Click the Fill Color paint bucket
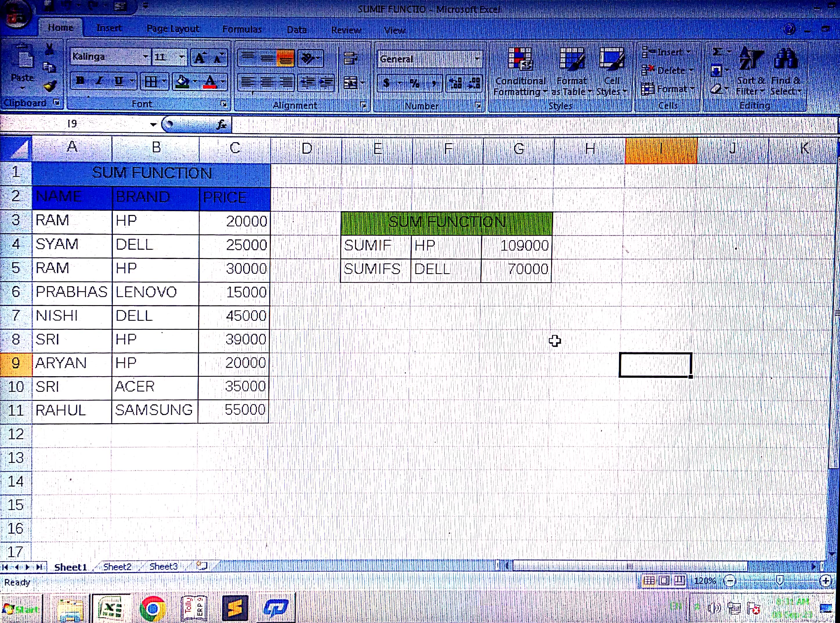840x623 pixels. point(182,81)
